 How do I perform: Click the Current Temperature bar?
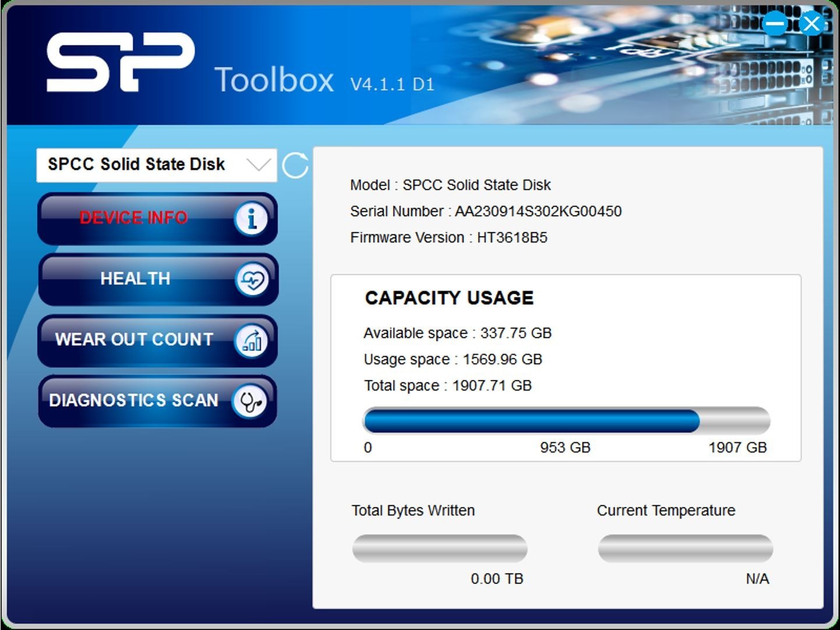click(686, 548)
